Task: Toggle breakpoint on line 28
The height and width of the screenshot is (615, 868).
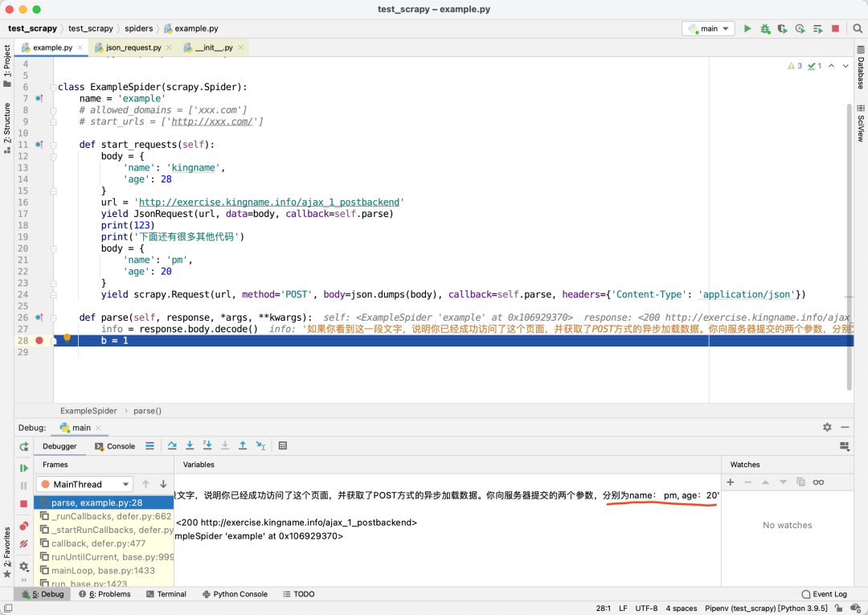Action: click(39, 340)
